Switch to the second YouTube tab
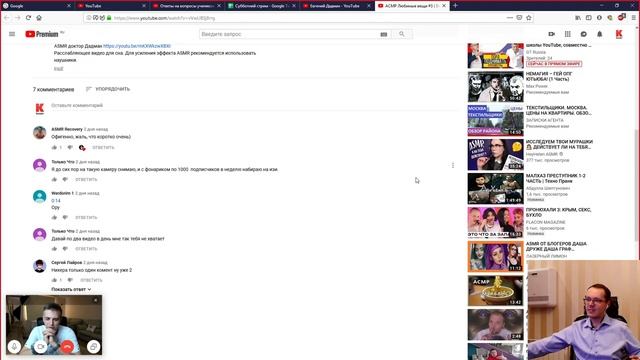Image resolution: width=640 pixels, height=360 pixels. click(111, 6)
